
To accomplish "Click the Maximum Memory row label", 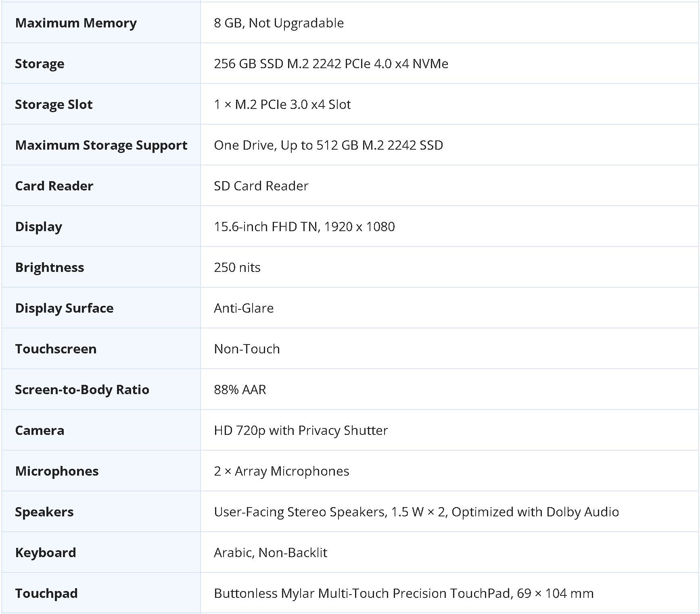I will 76,23.
